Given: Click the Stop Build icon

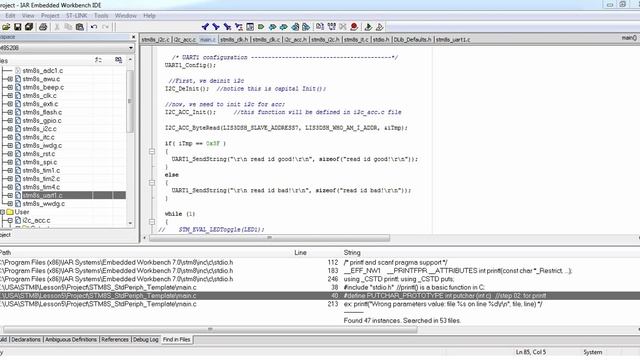Looking at the screenshot, I should [x=343, y=27].
